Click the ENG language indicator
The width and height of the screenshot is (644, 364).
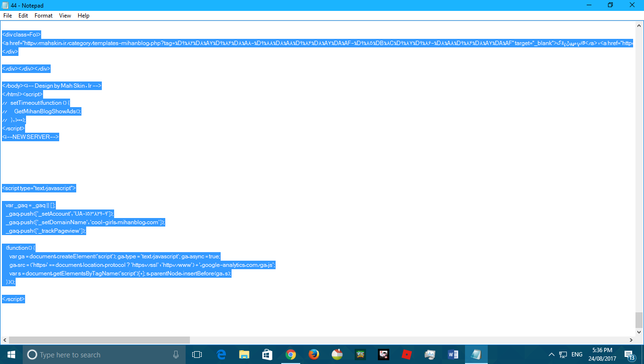pyautogui.click(x=577, y=355)
